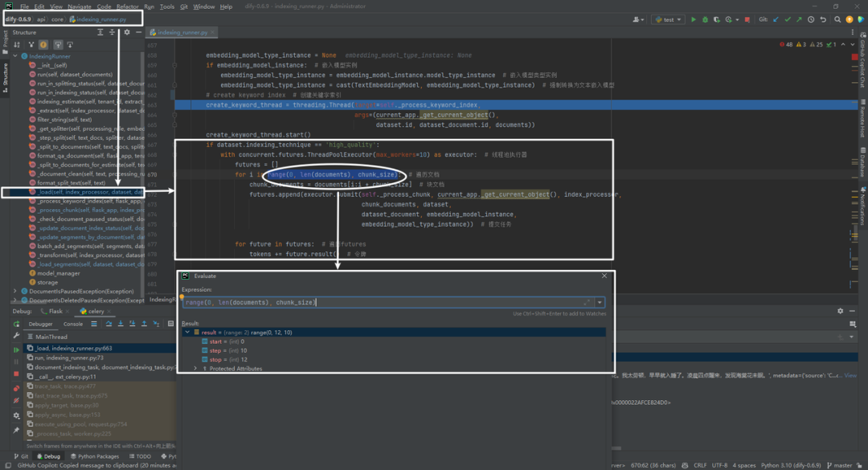The image size is (868, 470).
Task: Expand DocumentIsPausedException node
Action: point(15,291)
